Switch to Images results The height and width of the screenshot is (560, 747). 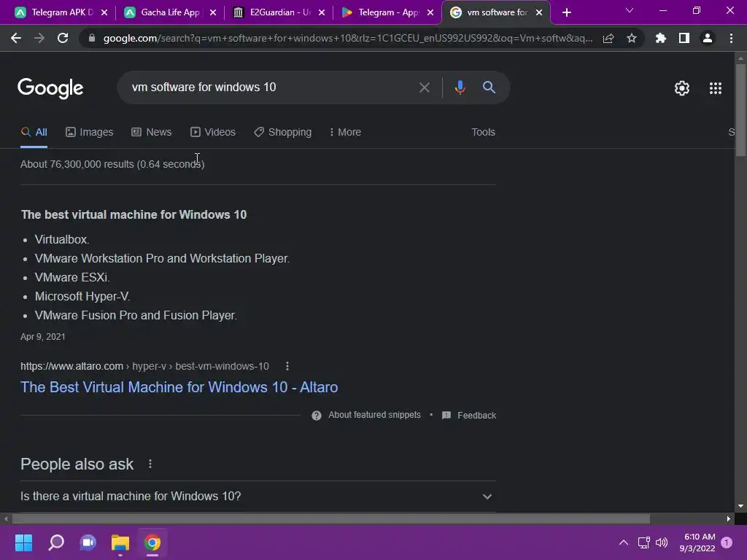(x=90, y=133)
